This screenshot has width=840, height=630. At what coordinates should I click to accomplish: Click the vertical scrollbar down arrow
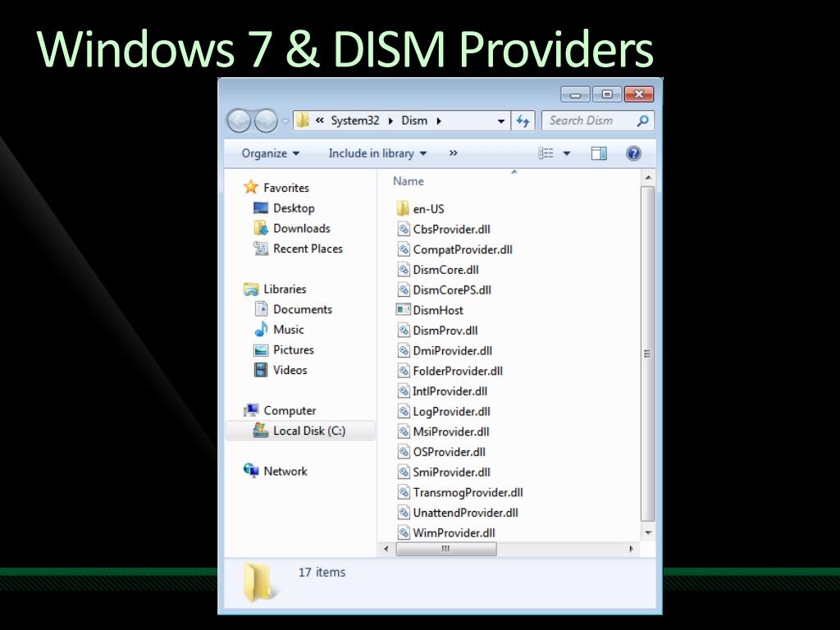pyautogui.click(x=648, y=532)
